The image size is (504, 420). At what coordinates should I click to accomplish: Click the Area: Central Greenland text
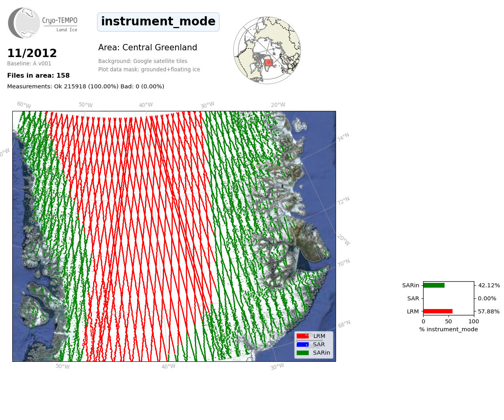[147, 48]
